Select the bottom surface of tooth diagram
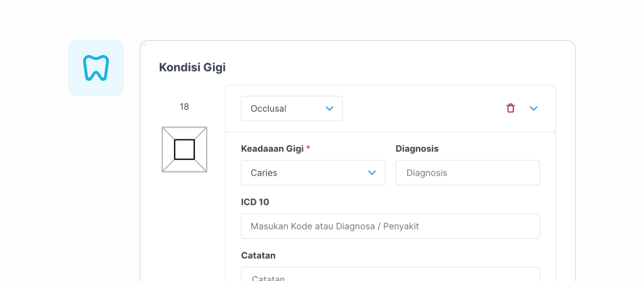The image size is (644, 281). coord(184,166)
